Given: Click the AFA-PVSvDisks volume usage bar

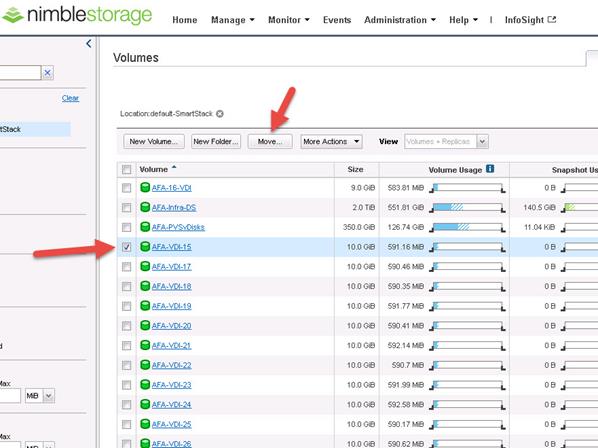Looking at the screenshot, I should (x=468, y=227).
